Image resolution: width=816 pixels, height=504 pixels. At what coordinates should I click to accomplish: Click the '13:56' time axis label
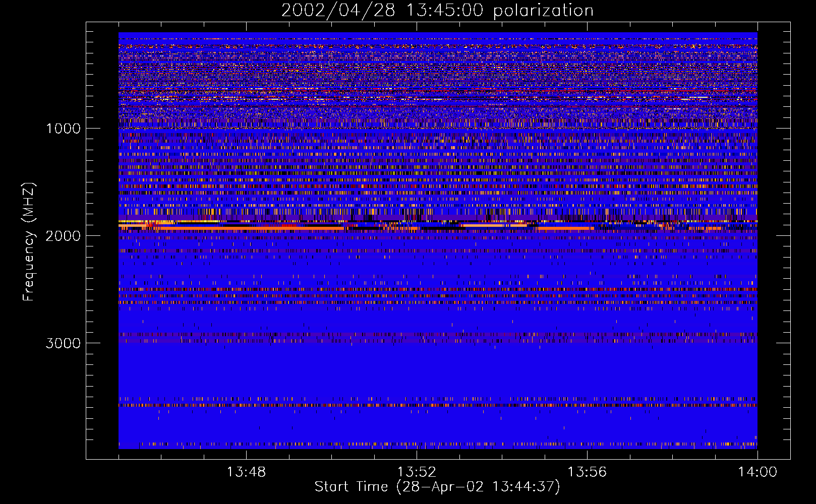pyautogui.click(x=587, y=472)
